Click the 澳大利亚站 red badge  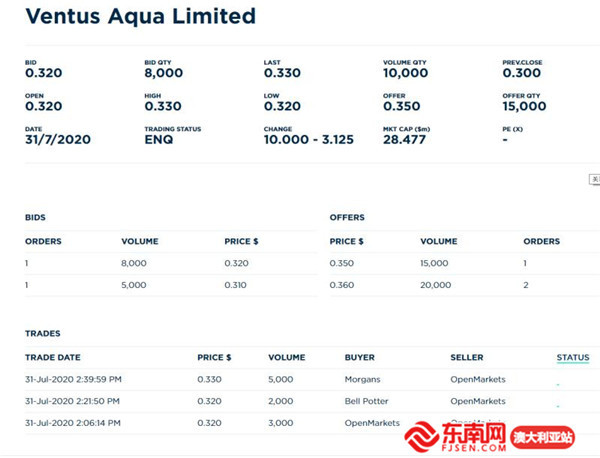coord(543,437)
